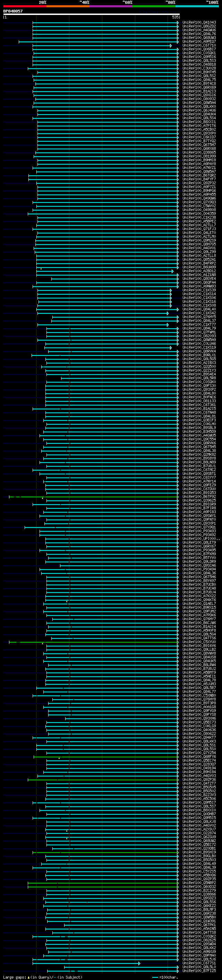Click the white query sequence bar
Image resolution: width=222 pixels, height=980 pixels.
pos(92,14)
